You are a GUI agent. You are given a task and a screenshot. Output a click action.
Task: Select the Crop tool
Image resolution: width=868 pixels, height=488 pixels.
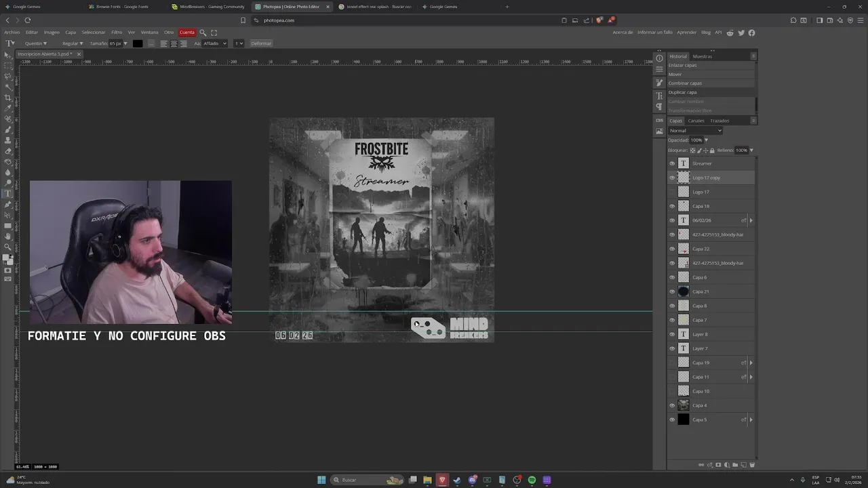(x=8, y=98)
